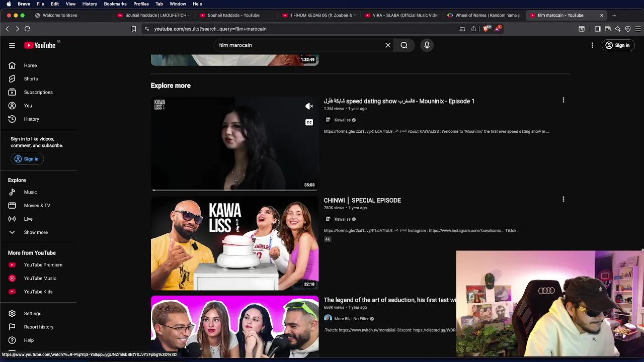Screen dimensions: 644x362
Task: Open Brave Rewards triangle icon
Action: (x=497, y=29)
